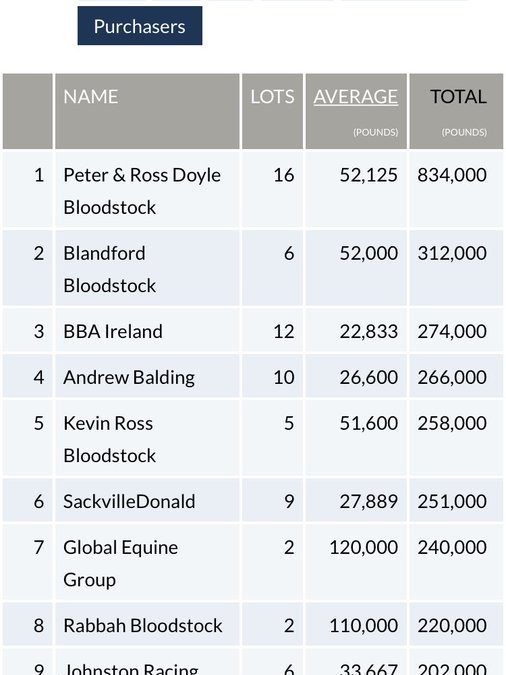Open BBA Ireland purchaser entry
The width and height of the screenshot is (506, 675).
coord(113,331)
